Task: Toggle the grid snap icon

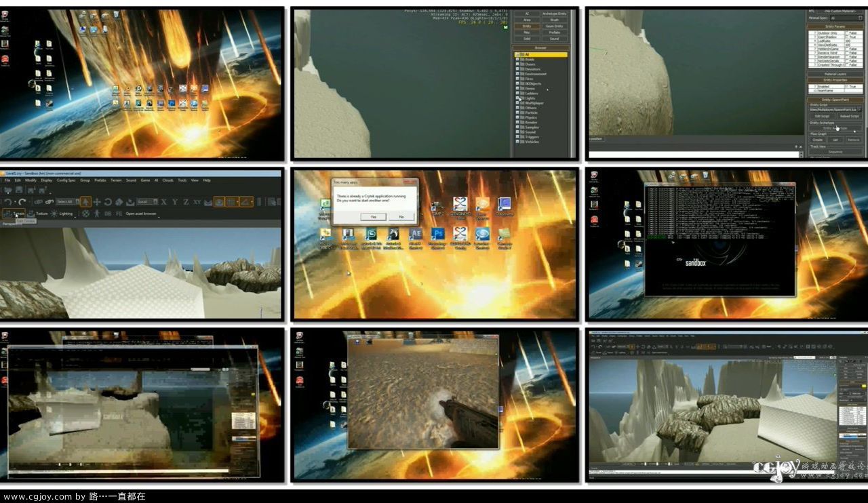Action: [x=231, y=202]
